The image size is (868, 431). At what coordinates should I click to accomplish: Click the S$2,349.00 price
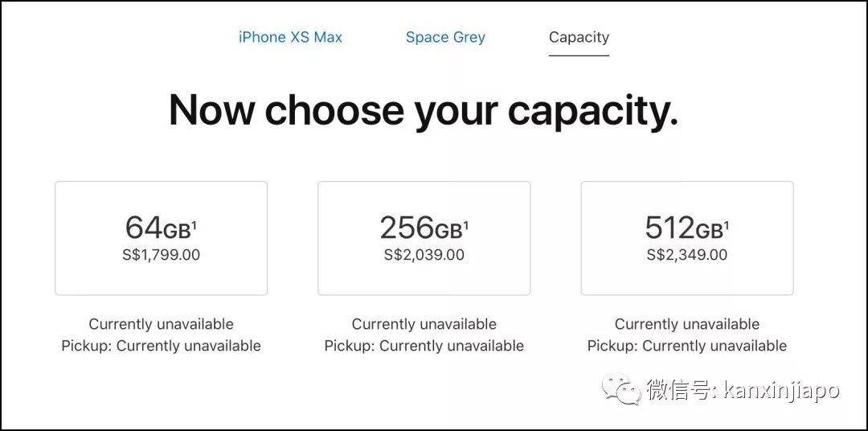687,256
